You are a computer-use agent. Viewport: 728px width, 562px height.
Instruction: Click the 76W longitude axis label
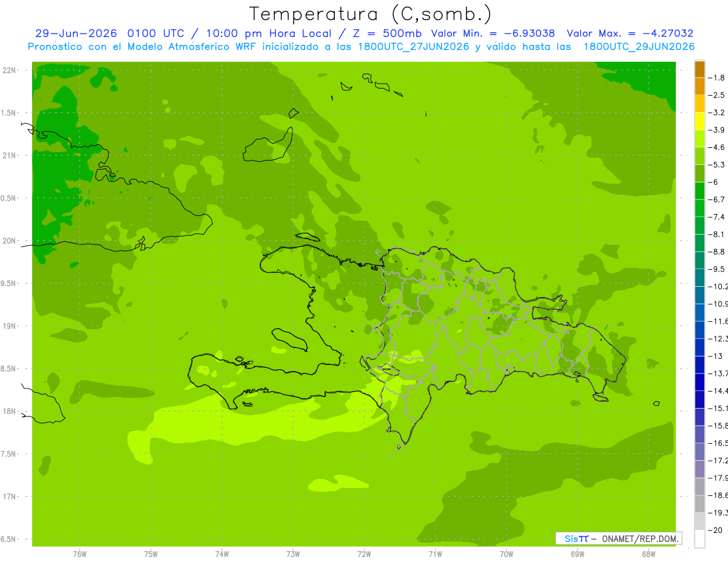pos(79,554)
